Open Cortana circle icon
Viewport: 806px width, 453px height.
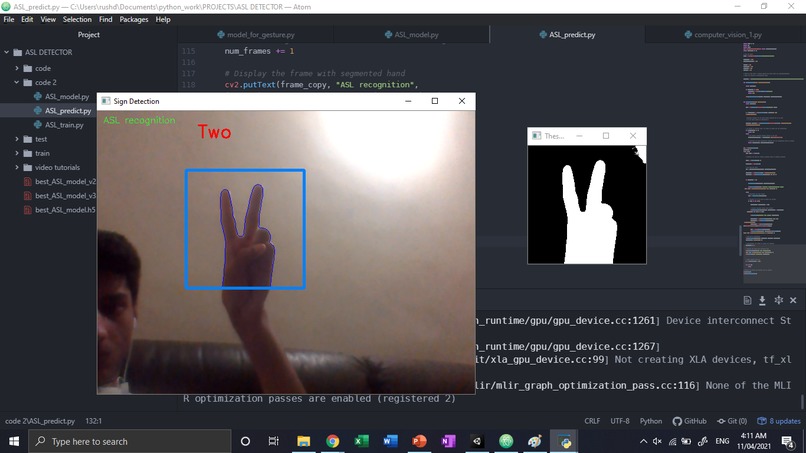pos(245,442)
